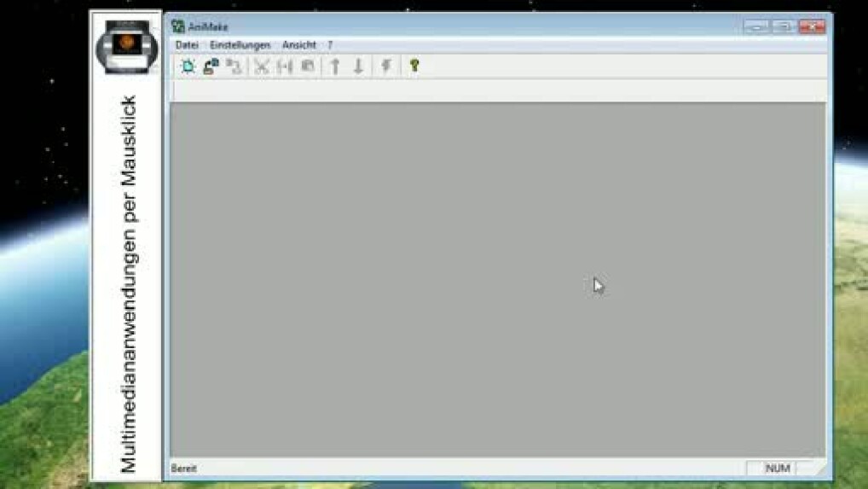This screenshot has height=489, width=868.
Task: Click the logo thumbnail above the vertical text
Action: coord(126,48)
